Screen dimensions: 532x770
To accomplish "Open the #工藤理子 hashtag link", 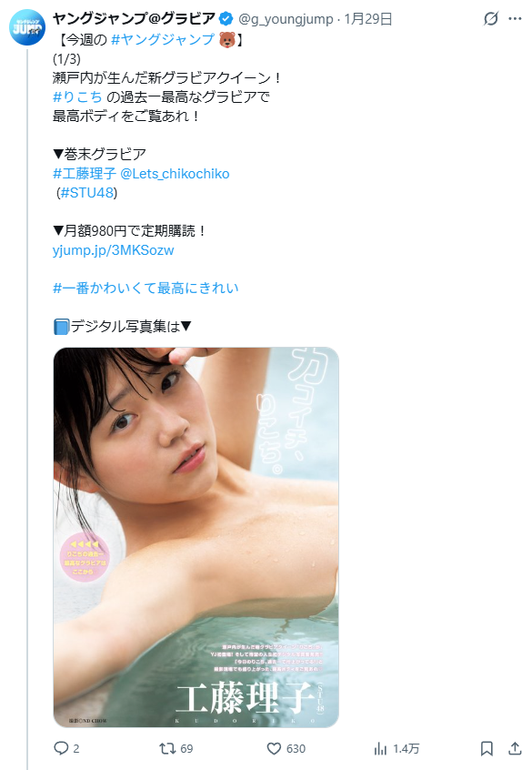I will [85, 173].
